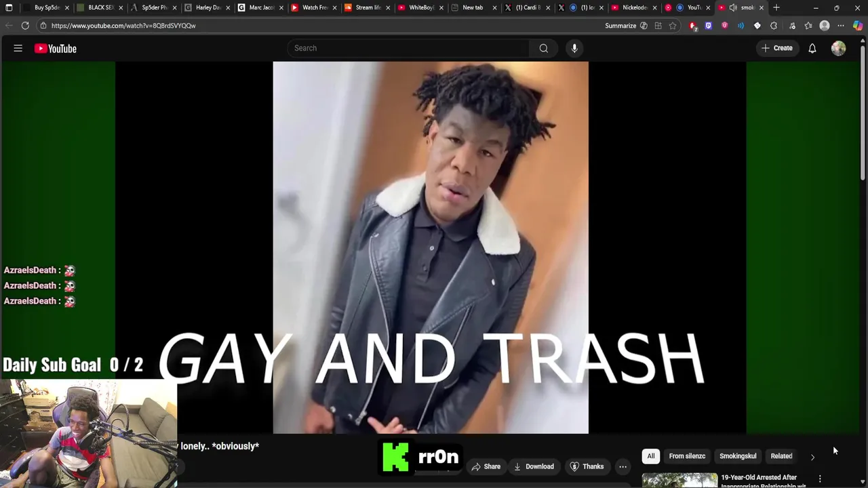The height and width of the screenshot is (488, 868).
Task: Select the From silenzc chip
Action: click(687, 456)
